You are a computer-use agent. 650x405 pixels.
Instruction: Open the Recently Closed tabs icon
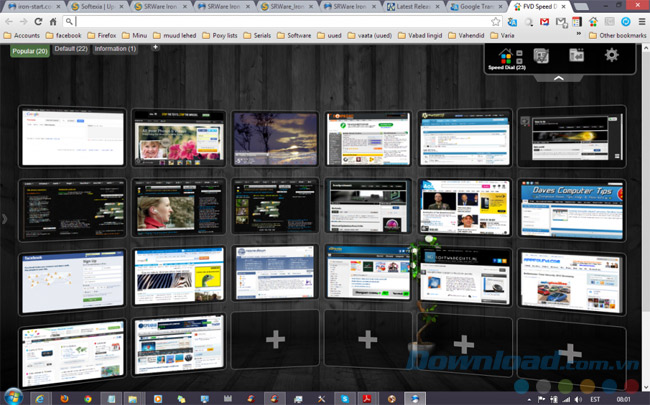pos(576,56)
